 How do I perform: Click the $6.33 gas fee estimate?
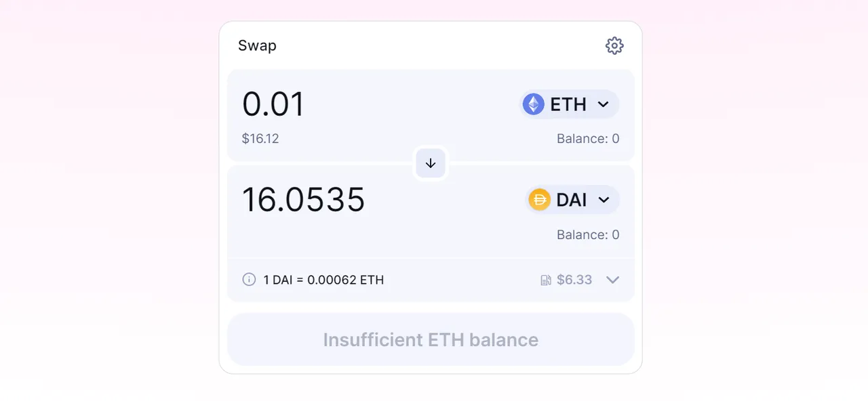pos(574,280)
